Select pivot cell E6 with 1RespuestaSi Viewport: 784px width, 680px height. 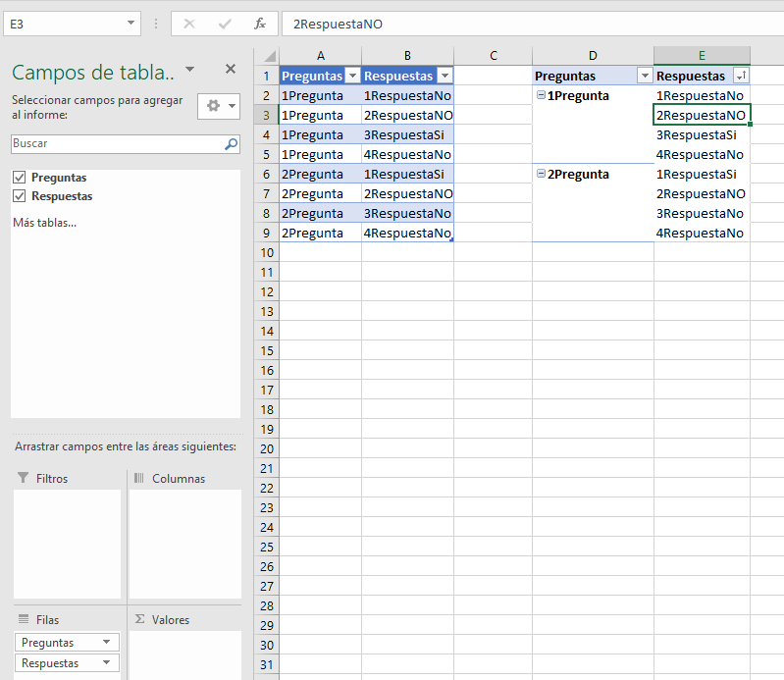tap(702, 174)
